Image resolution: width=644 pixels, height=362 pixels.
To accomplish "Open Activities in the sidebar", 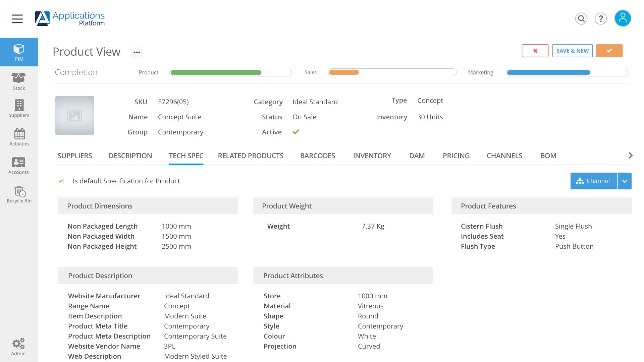I will (19, 137).
